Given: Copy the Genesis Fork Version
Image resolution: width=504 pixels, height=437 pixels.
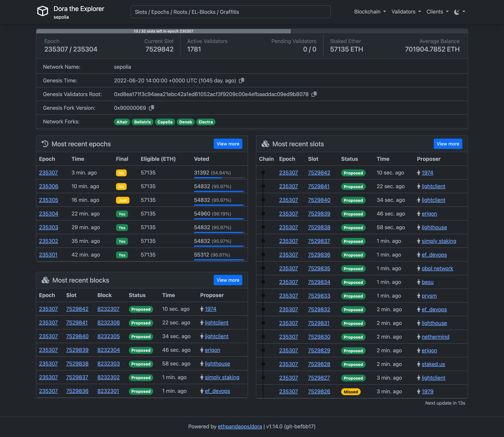Looking at the screenshot, I should pyautogui.click(x=152, y=108).
